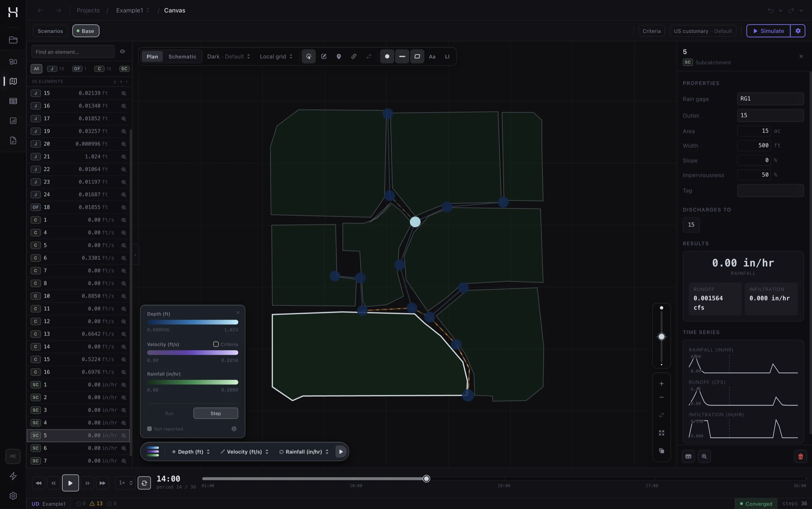812x509 pixels.
Task: Go to Projects breadcrumb link
Action: click(x=88, y=10)
